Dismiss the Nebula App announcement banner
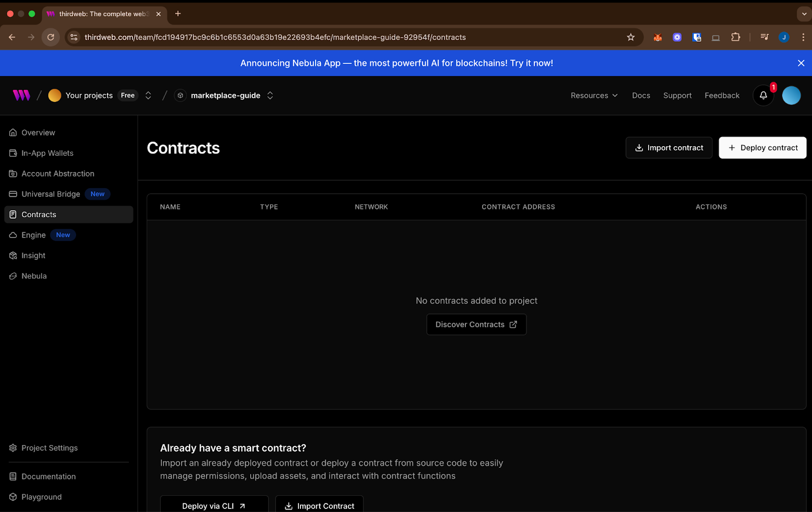 (800, 63)
